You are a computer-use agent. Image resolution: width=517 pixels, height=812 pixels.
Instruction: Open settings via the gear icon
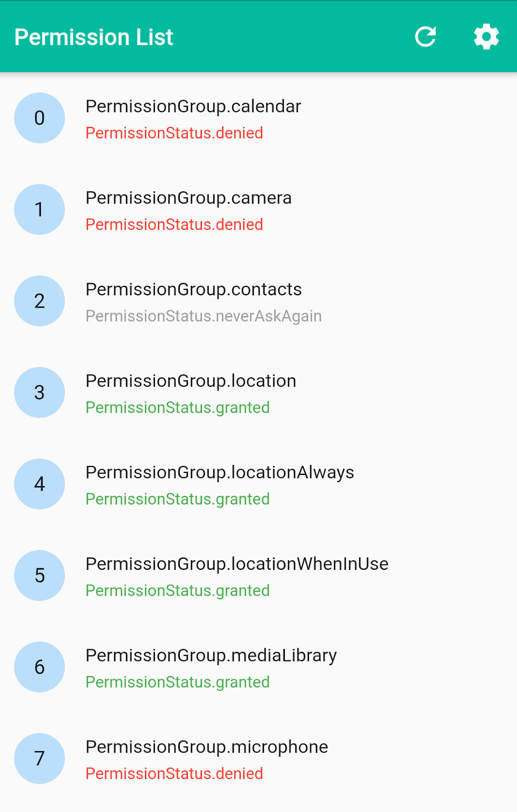pyautogui.click(x=486, y=37)
